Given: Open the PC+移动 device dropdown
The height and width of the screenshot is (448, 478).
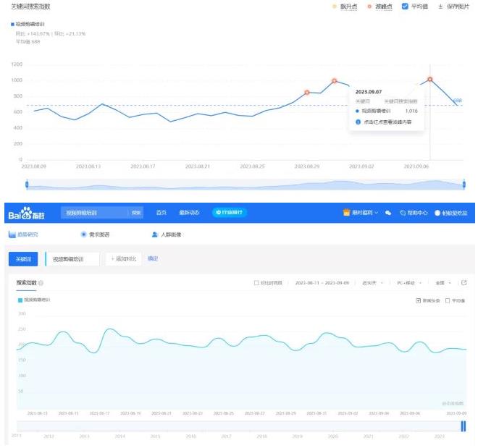Looking at the screenshot, I should [411, 283].
